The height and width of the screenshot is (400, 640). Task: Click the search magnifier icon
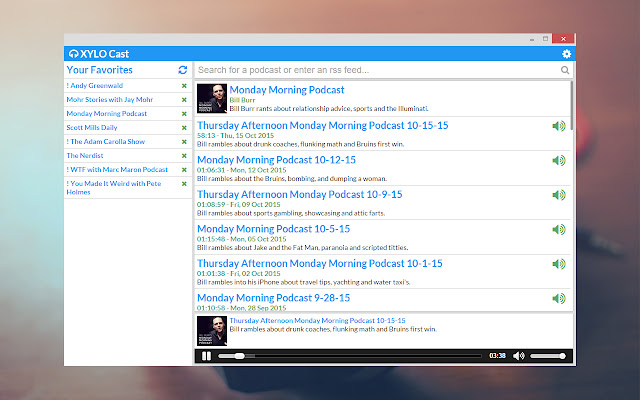(x=565, y=70)
